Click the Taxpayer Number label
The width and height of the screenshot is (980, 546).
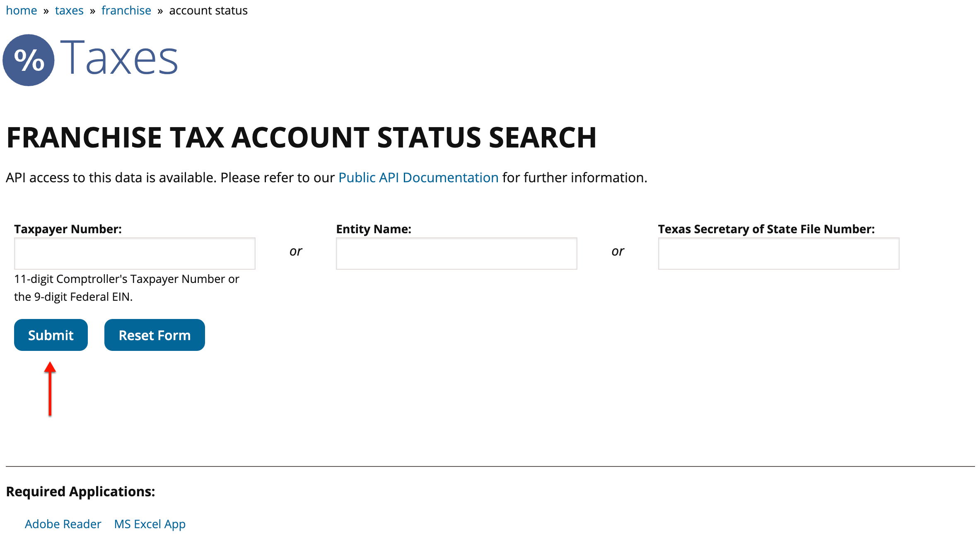(x=68, y=229)
